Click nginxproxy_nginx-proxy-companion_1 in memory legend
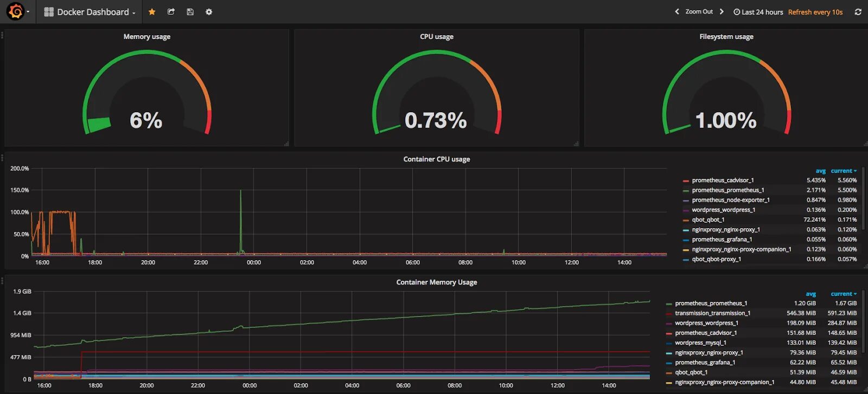This screenshot has width=868, height=394. pyautogui.click(x=725, y=382)
